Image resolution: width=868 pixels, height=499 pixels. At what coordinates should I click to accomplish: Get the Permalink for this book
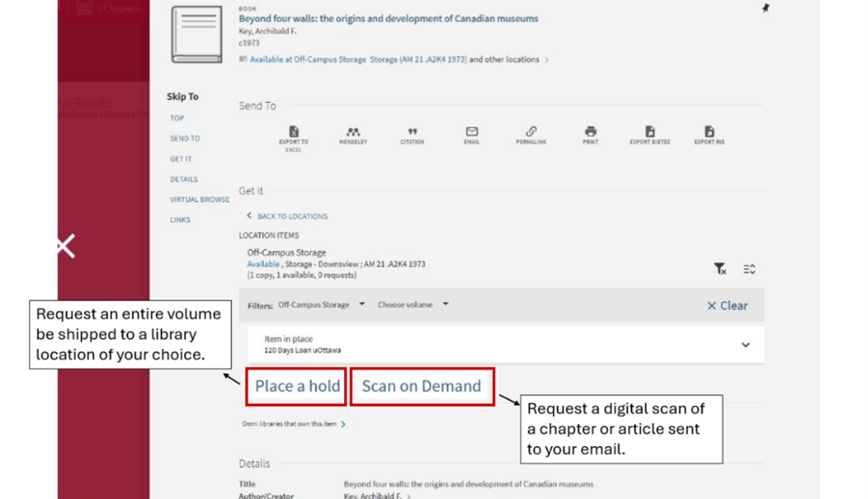point(531,136)
